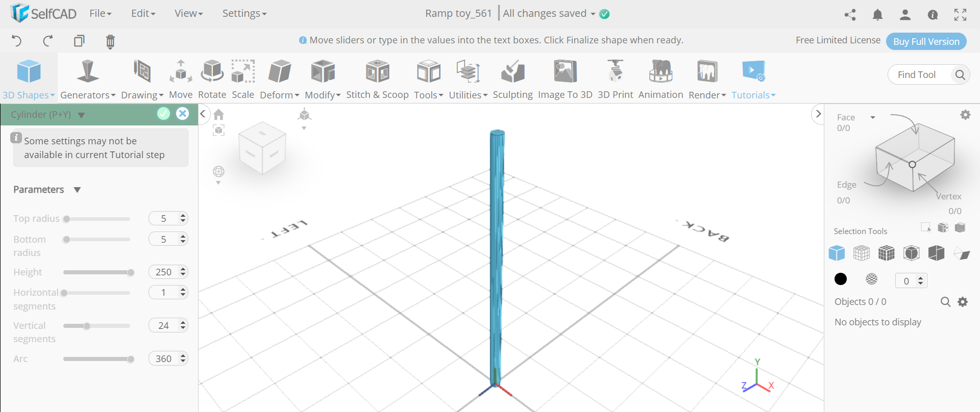Open the Cylinder shape dropdown arrow
The height and width of the screenshot is (412, 980).
tap(81, 115)
